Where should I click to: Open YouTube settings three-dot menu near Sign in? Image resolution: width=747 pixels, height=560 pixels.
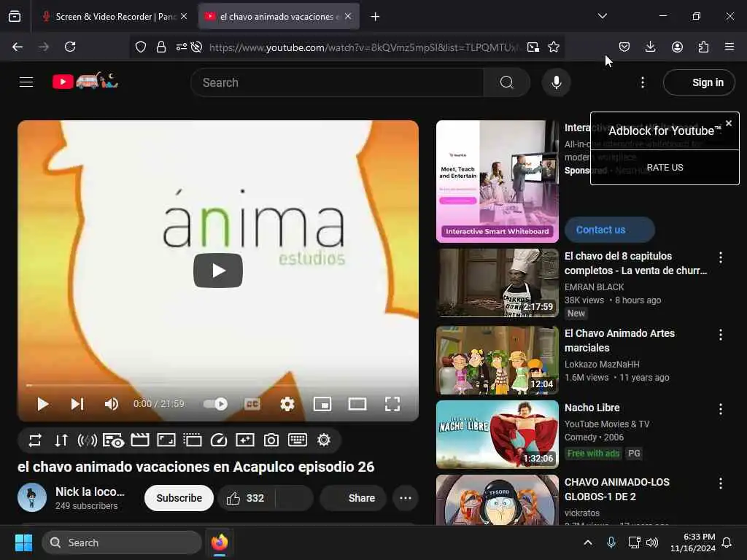[x=643, y=82]
